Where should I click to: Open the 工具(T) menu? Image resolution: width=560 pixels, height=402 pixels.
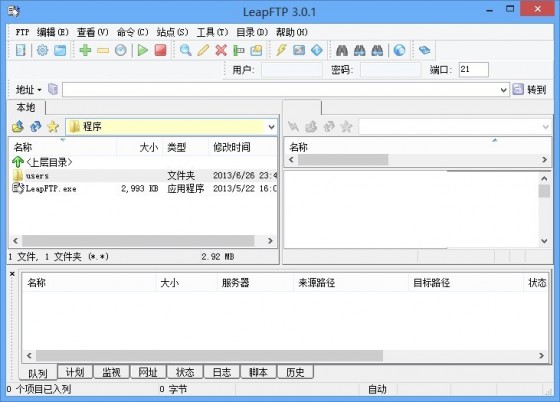pos(212,32)
